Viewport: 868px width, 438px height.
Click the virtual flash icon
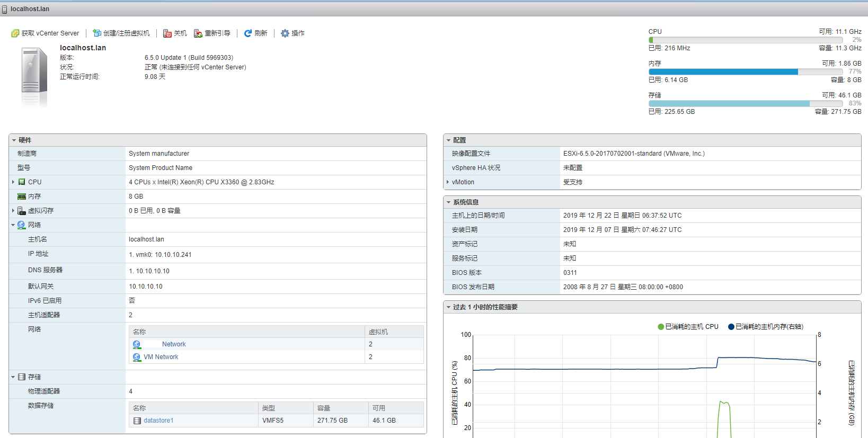pyautogui.click(x=22, y=211)
